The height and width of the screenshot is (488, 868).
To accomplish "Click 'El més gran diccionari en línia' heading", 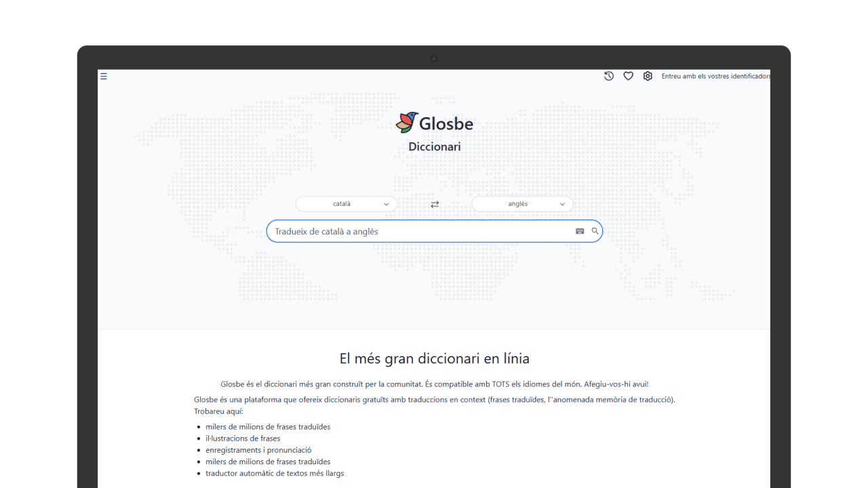I will tap(434, 359).
